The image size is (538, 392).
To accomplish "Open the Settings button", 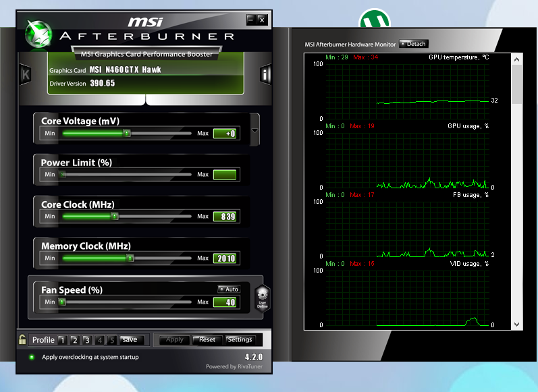I will click(240, 339).
